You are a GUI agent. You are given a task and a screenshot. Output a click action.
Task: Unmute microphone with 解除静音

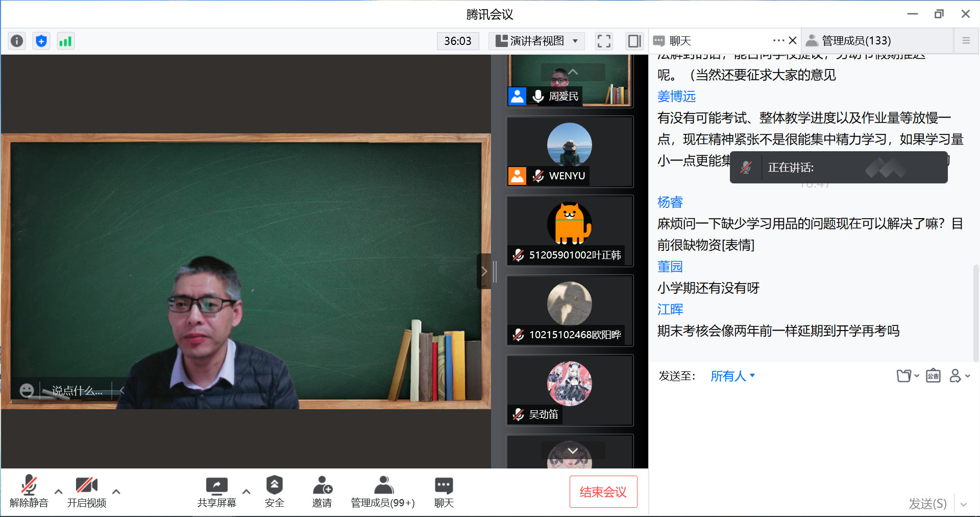(x=29, y=491)
